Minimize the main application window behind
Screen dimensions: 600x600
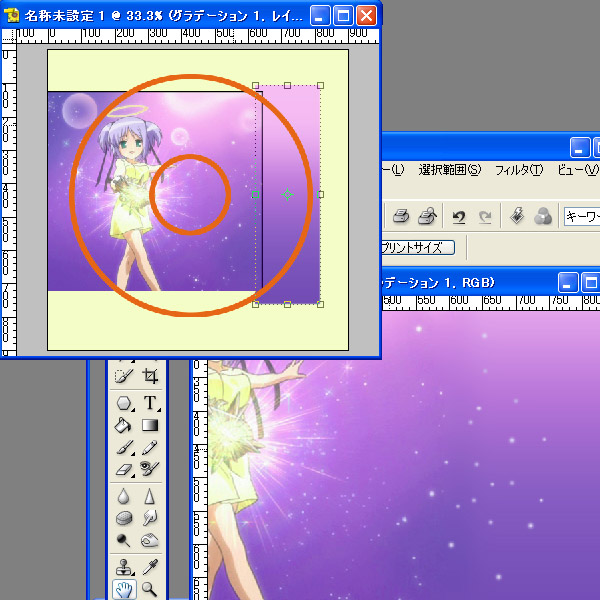pos(580,148)
